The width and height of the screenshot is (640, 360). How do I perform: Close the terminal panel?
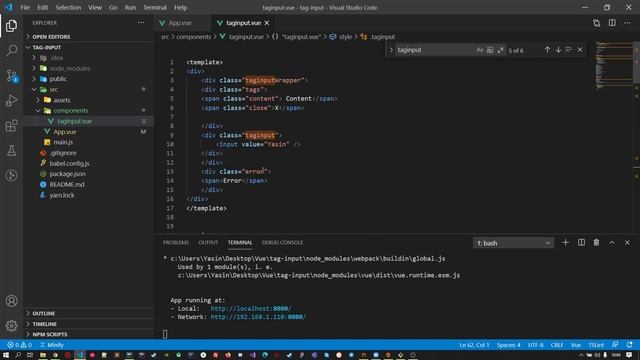[x=627, y=242]
